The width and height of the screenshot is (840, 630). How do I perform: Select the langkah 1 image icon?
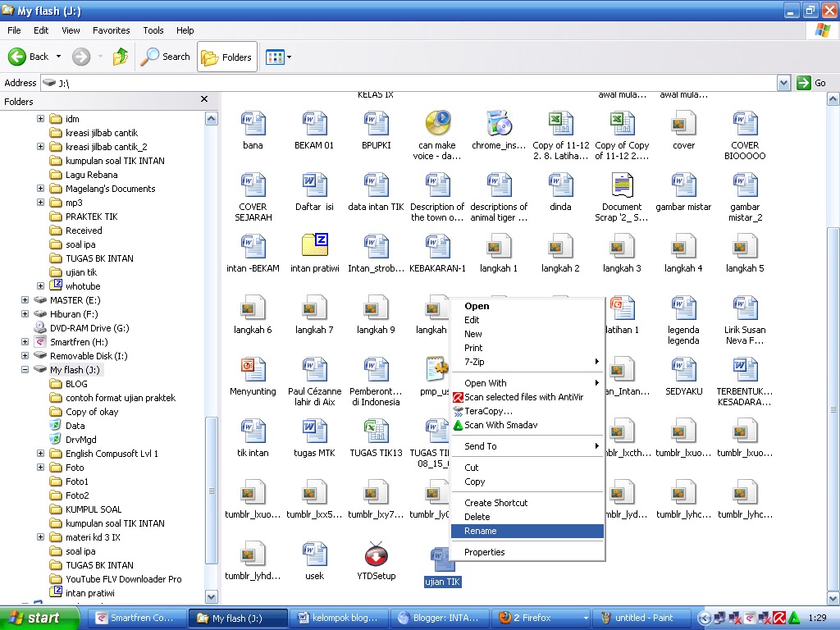tap(499, 246)
